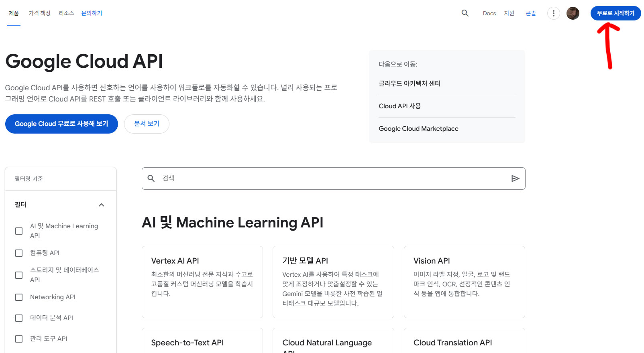Collapse the 필터 section chevron
The image size is (644, 353).
coord(102,205)
